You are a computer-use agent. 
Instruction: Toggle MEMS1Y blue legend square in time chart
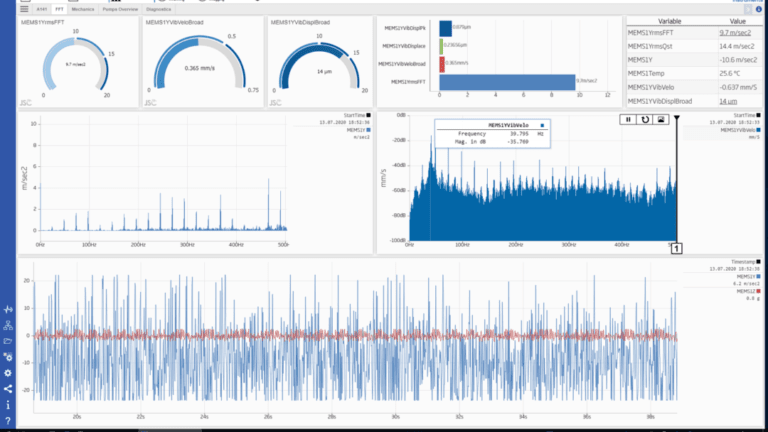(759, 277)
